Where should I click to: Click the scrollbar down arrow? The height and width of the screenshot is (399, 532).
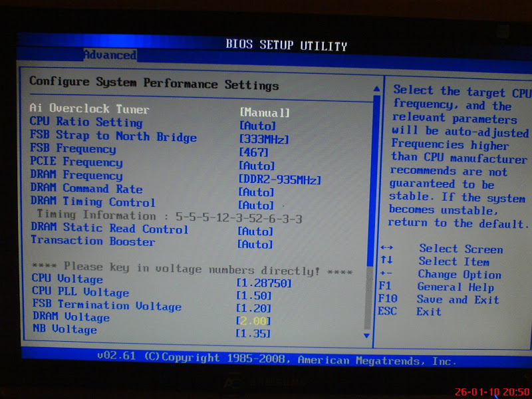point(367,335)
